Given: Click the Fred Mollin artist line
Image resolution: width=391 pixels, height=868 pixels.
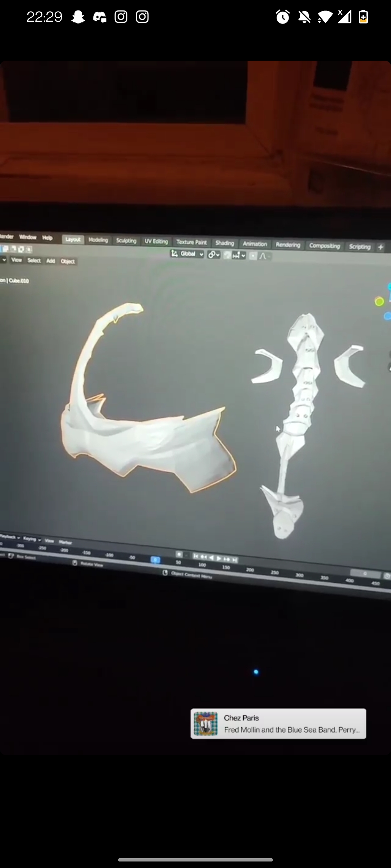Looking at the screenshot, I should click(x=292, y=730).
